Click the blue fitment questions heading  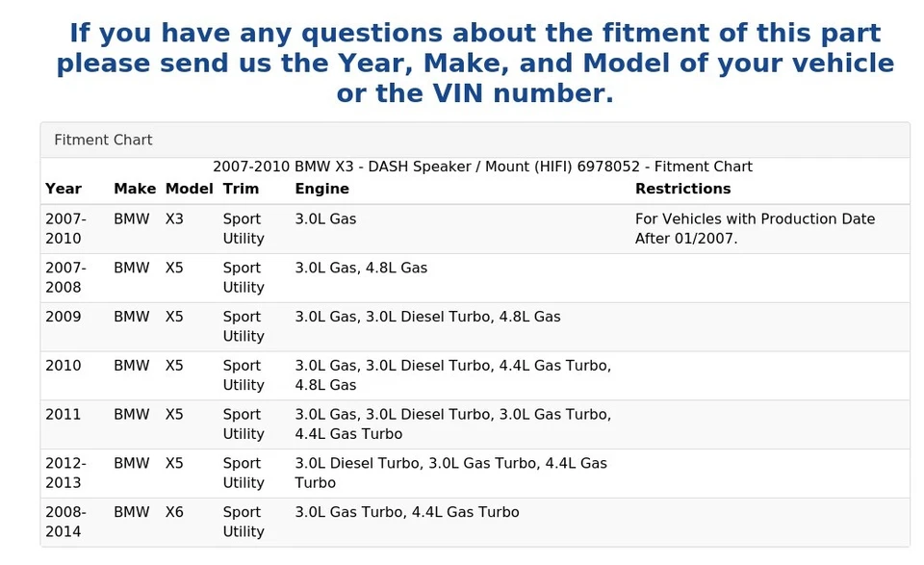475,64
